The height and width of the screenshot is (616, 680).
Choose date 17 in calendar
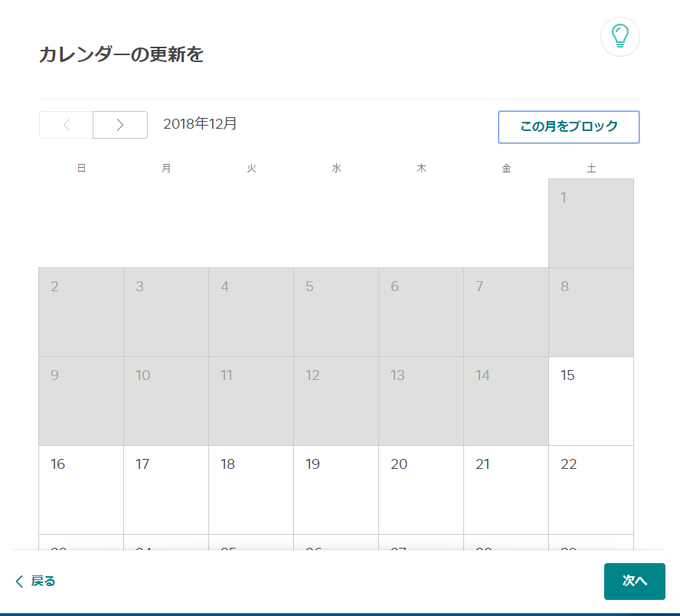point(166,490)
